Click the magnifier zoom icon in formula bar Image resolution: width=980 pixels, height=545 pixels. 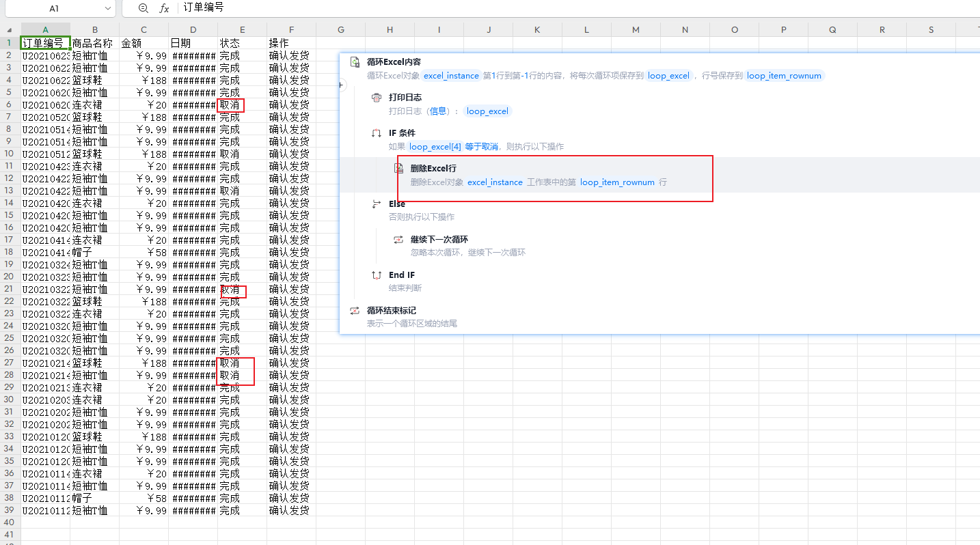(x=143, y=8)
